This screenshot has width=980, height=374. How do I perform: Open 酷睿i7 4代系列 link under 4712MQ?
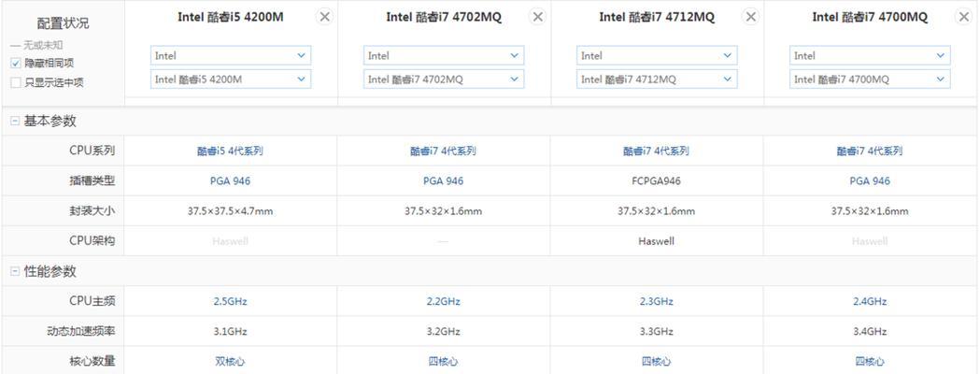click(656, 151)
